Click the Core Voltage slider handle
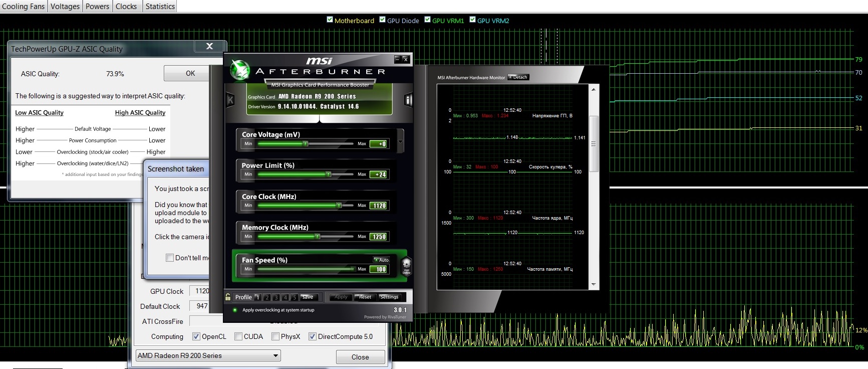Viewport: 868px width, 369px height. 305,144
